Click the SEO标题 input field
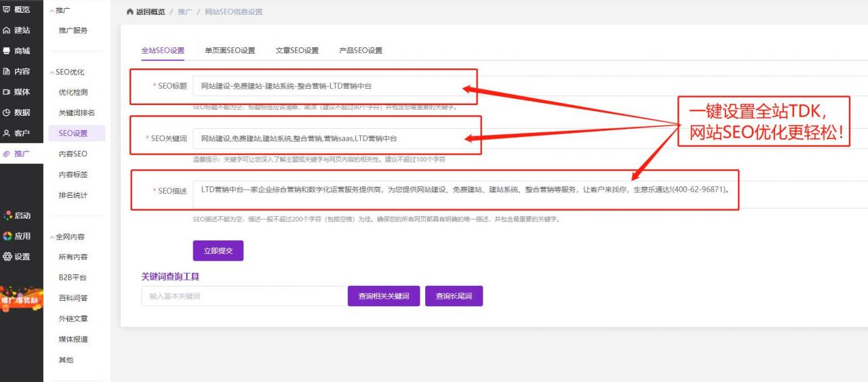This screenshot has width=868, height=382. (530, 86)
